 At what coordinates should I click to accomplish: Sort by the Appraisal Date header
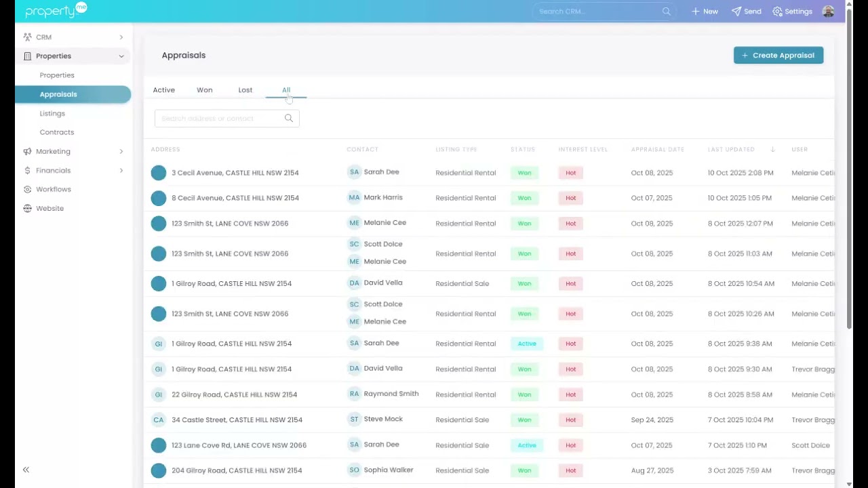point(658,149)
